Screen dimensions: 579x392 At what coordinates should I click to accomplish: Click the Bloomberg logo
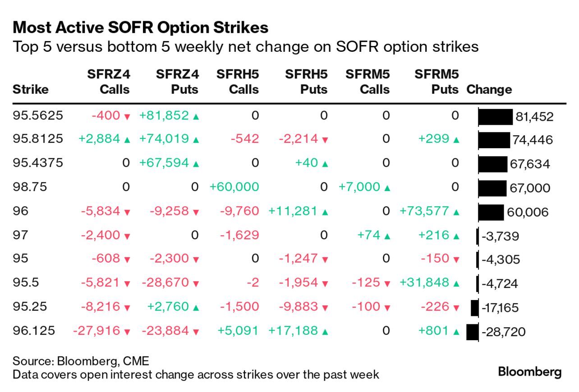tap(529, 372)
